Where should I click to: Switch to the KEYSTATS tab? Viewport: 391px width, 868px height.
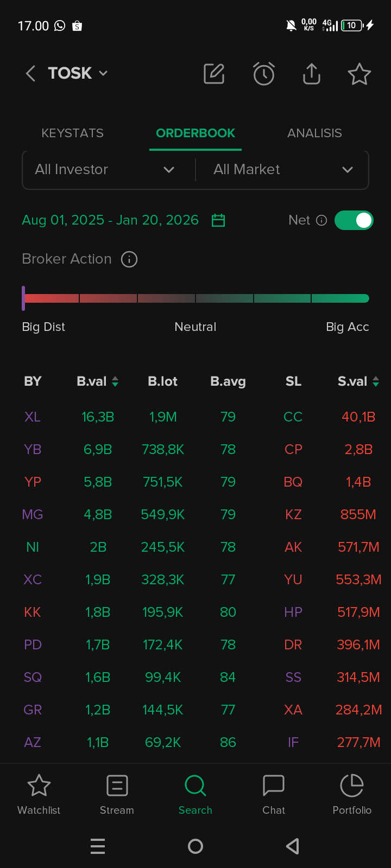pyautogui.click(x=72, y=133)
